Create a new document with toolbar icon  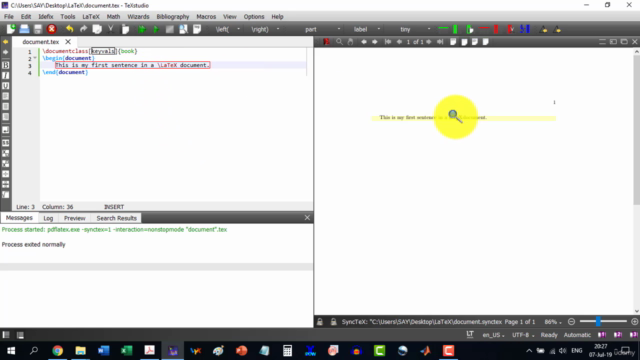pos(11,29)
